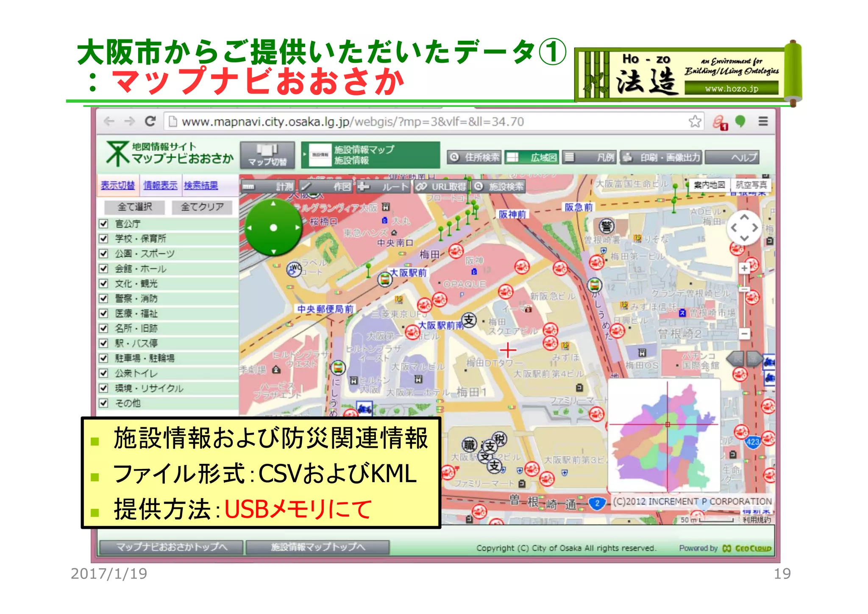Screen dimensions: 868x614
Task: Switch to 航空写真 aerial photo view
Action: pyautogui.click(x=751, y=185)
